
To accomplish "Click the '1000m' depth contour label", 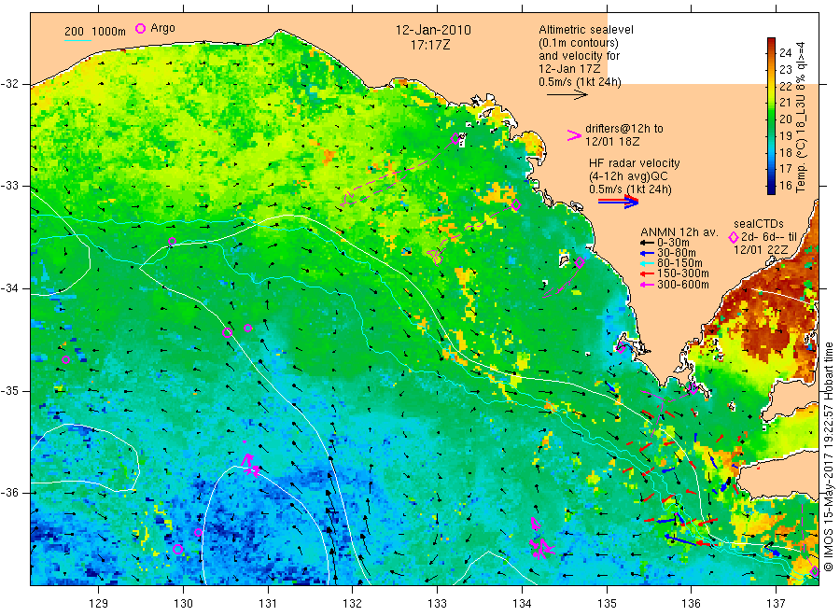I will pos(109,32).
